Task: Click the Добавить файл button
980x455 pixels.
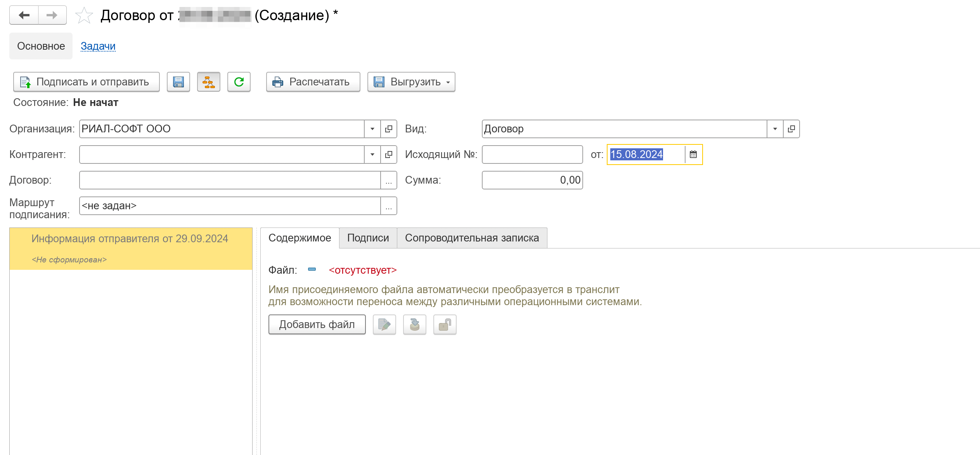Action: [317, 325]
